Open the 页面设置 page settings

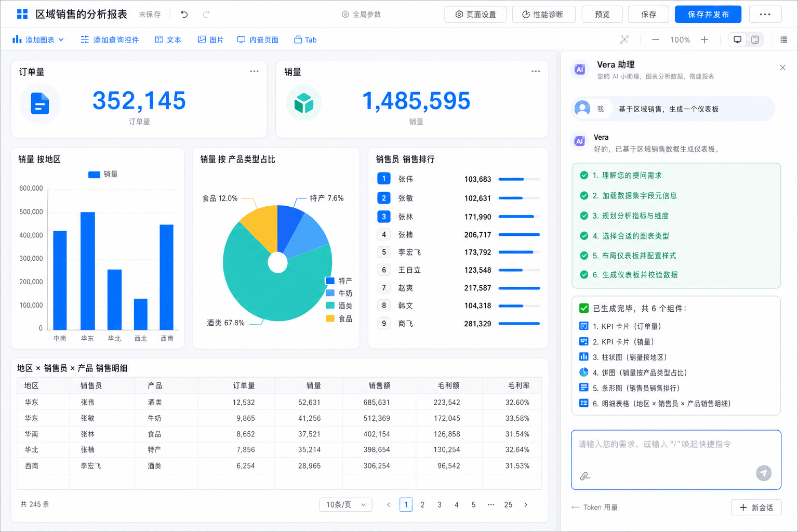coord(475,14)
